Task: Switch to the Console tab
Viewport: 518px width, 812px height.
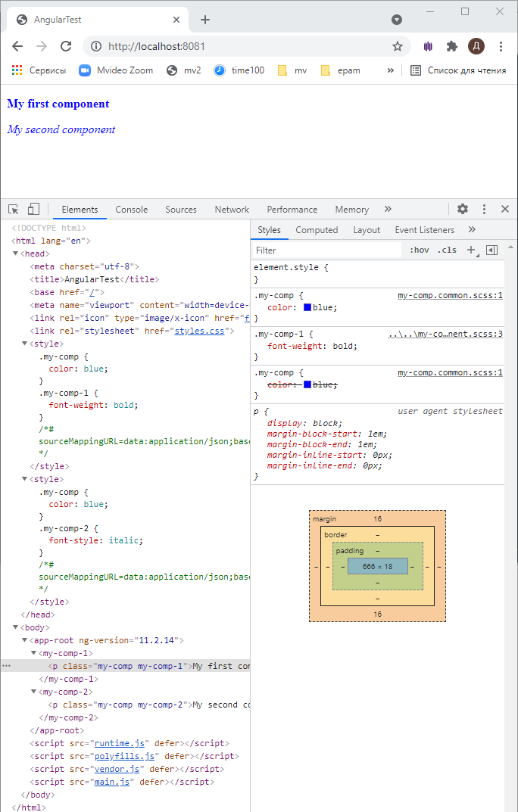Action: [x=131, y=210]
